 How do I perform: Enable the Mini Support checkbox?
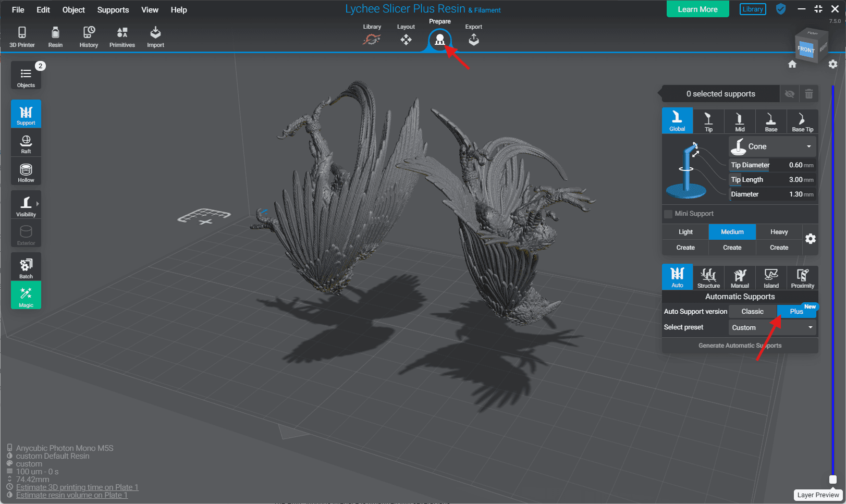(x=668, y=214)
